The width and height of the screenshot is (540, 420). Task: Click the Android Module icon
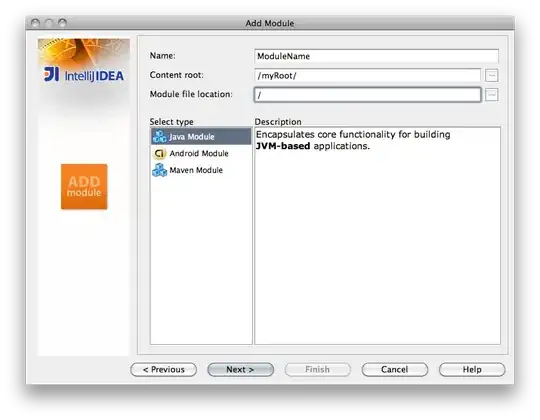[159, 153]
